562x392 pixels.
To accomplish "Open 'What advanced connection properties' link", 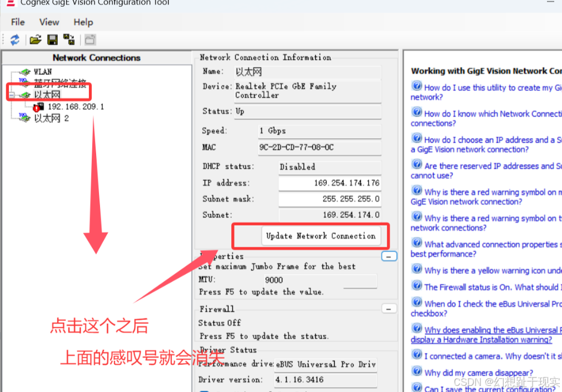I will tap(486, 249).
